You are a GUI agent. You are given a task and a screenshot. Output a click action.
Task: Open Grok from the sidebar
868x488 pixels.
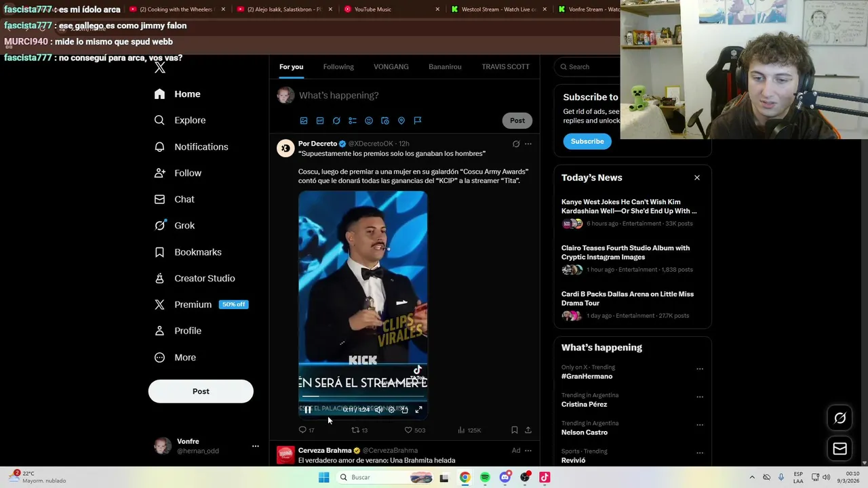[174, 226]
